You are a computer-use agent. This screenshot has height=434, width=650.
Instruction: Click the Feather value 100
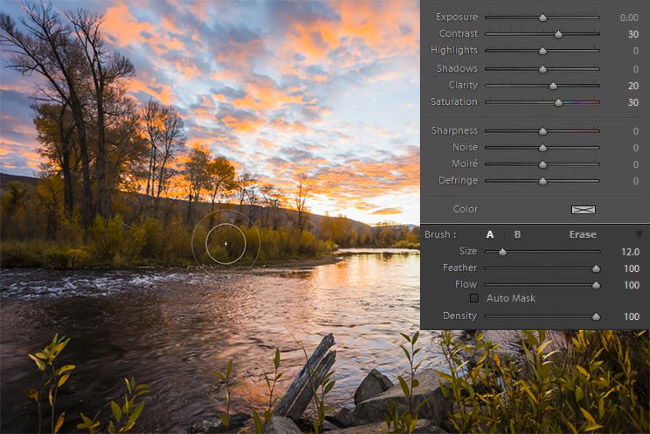631,268
